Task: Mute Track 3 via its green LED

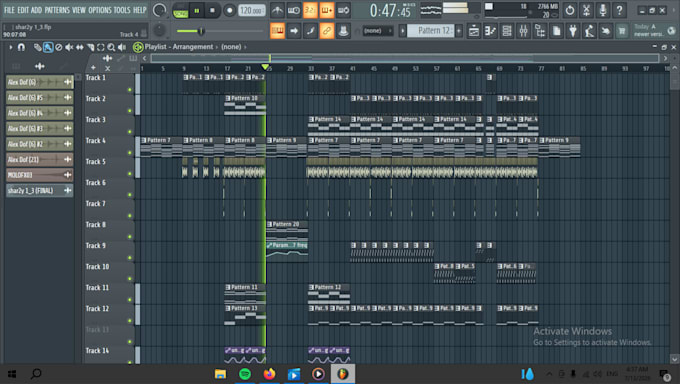Action: 130,131
